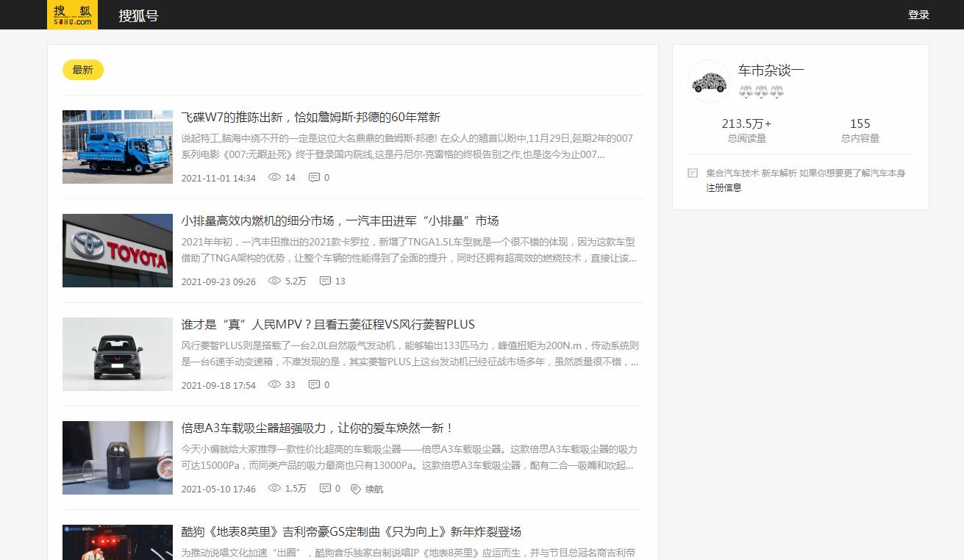Click summary text starting 2021年年初，一汽丰田

pos(409,250)
